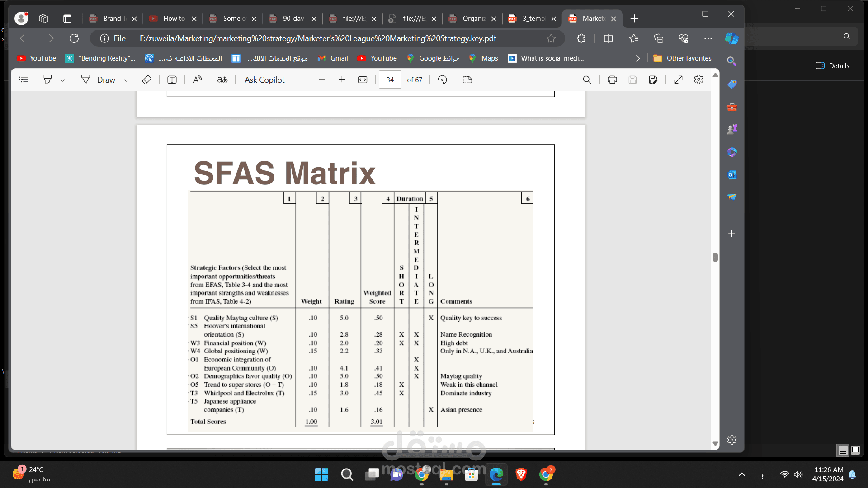This screenshot has height=488, width=868.
Task: Click the Ask Copilot button
Action: [264, 80]
